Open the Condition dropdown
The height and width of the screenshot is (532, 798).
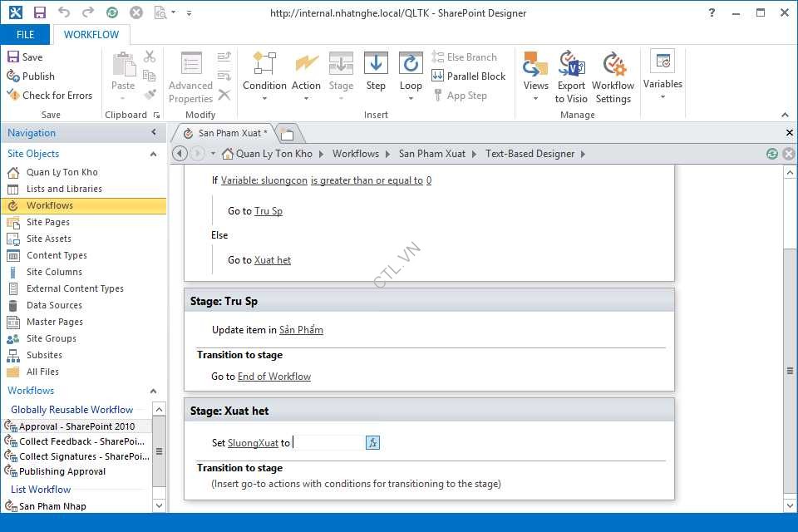click(x=264, y=76)
